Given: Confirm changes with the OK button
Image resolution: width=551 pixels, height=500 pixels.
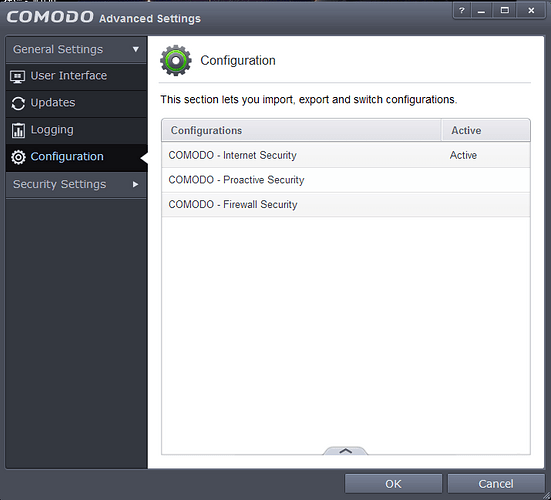Looking at the screenshot, I should coord(393,483).
